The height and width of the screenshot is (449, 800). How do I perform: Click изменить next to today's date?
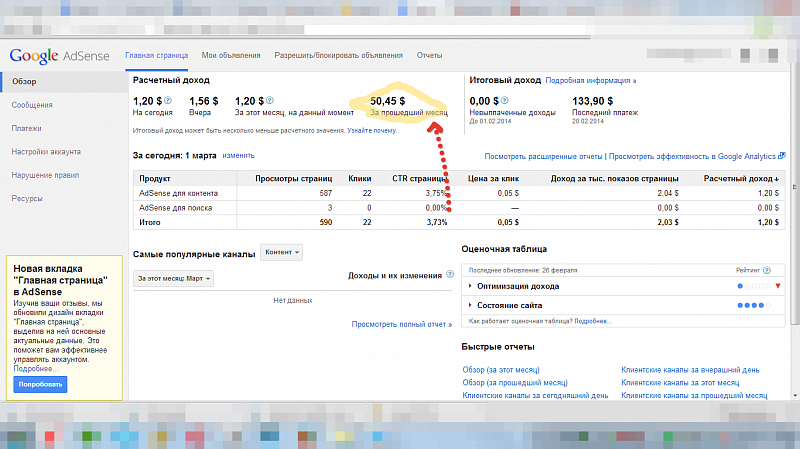[238, 156]
